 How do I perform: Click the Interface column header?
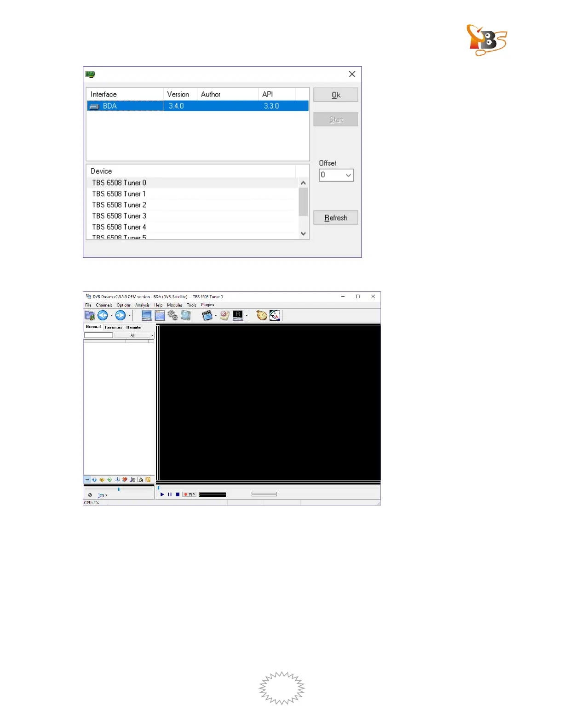[x=125, y=94]
